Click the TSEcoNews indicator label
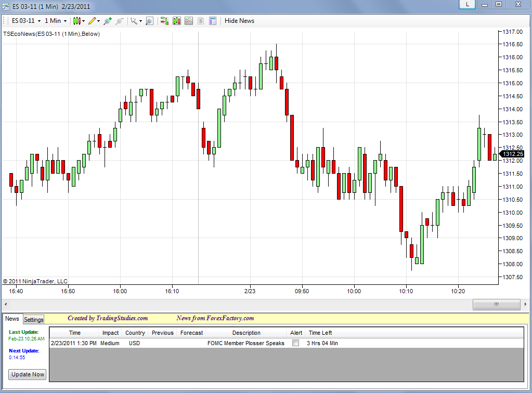 (51, 34)
